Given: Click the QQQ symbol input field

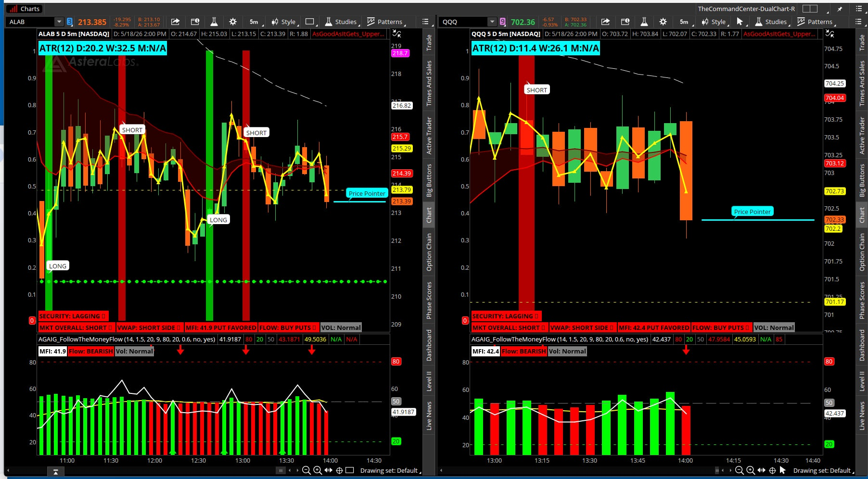Looking at the screenshot, I should click(464, 22).
